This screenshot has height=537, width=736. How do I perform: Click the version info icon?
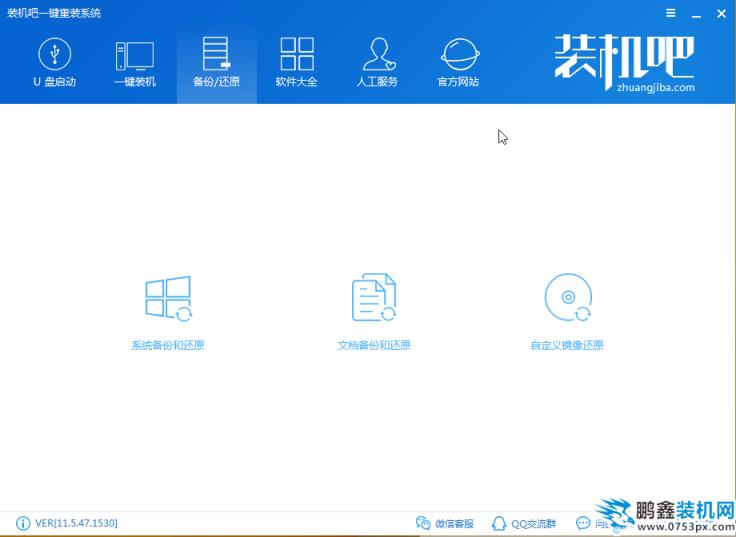[x=23, y=523]
